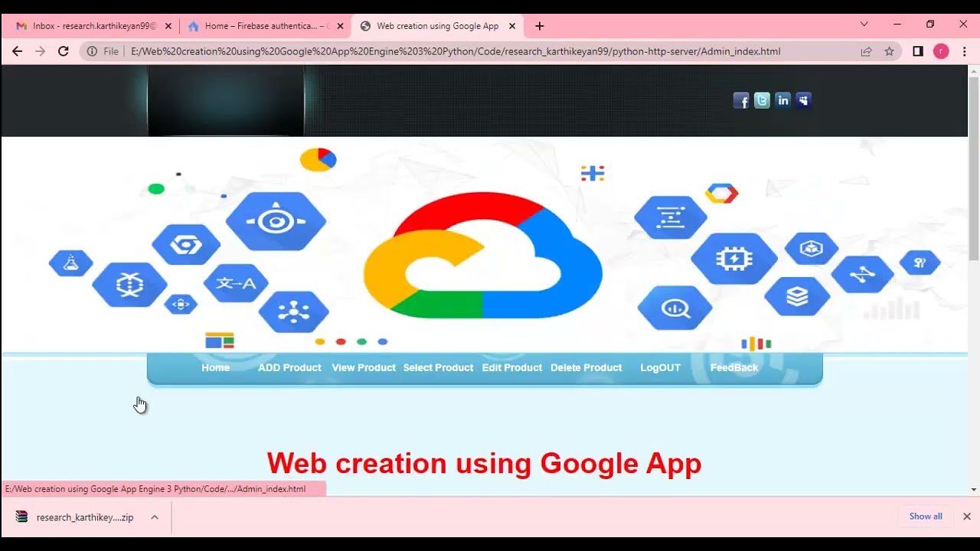Select the Web creation using Google App tab
This screenshot has width=980, height=551.
click(x=437, y=26)
